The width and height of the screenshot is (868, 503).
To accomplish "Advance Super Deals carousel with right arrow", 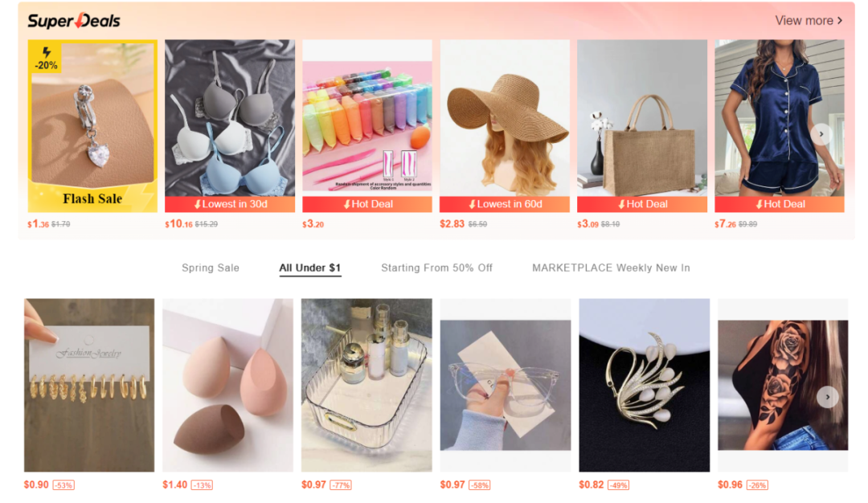I will pos(821,134).
